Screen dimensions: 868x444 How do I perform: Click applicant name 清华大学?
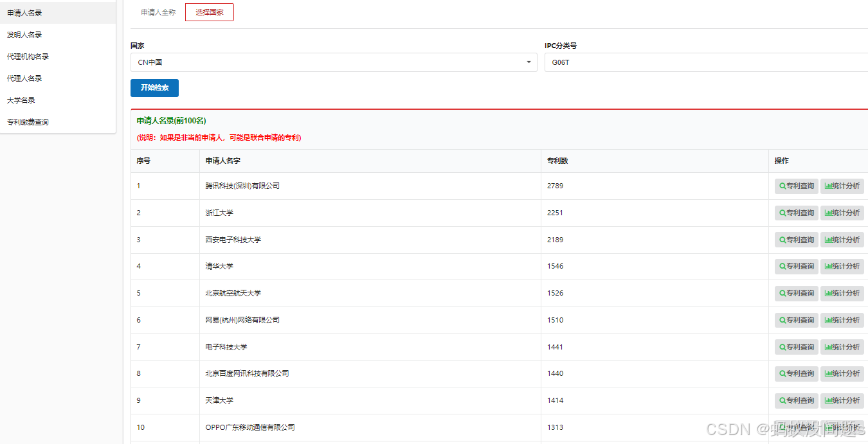click(x=219, y=266)
